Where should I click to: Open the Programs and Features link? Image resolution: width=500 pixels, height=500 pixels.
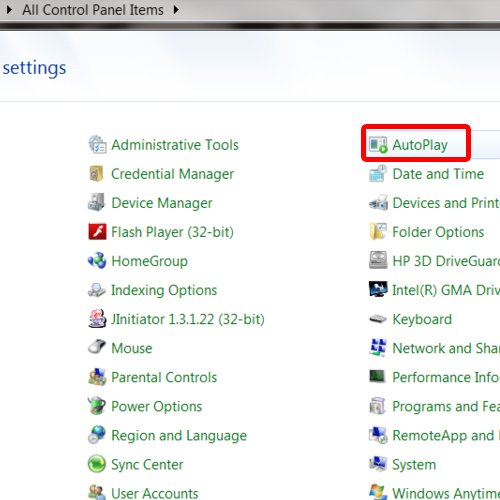coord(446,406)
